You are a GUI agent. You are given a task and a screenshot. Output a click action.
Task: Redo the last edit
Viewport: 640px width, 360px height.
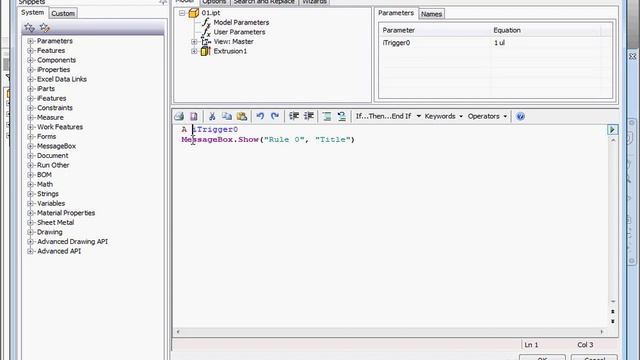tap(275, 116)
